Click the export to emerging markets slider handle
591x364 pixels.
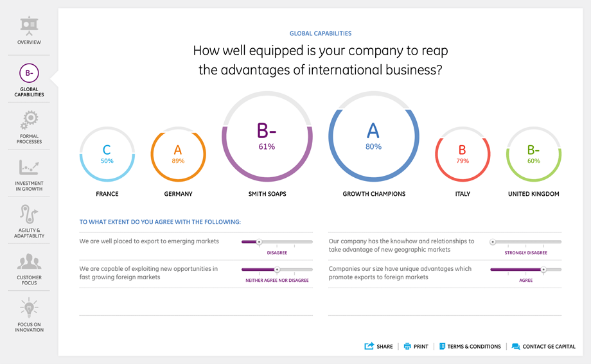point(259,242)
